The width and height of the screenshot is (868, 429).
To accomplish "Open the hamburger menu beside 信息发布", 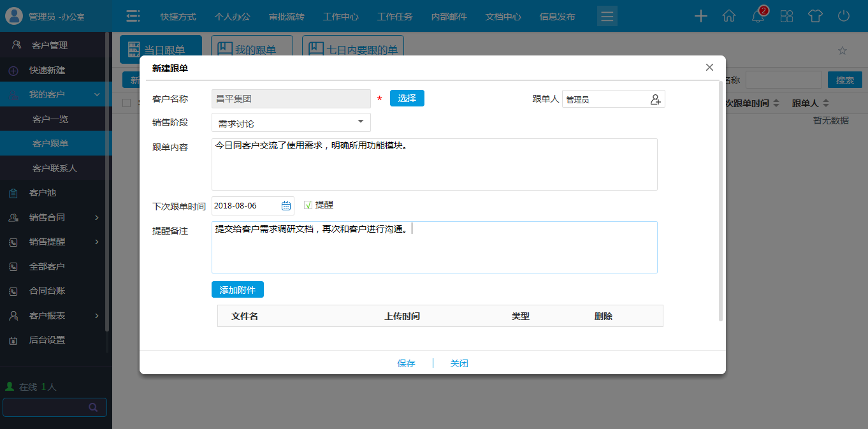I will (x=607, y=16).
